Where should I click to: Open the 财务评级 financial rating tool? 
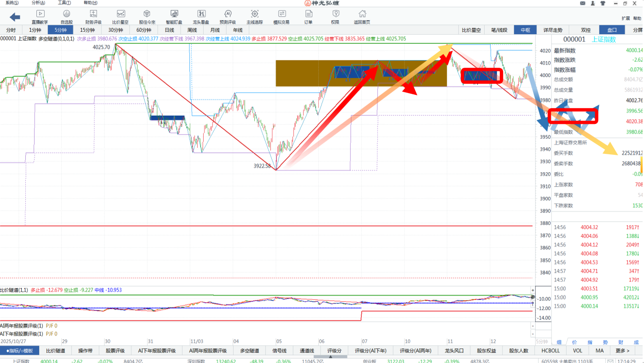pyautogui.click(x=94, y=17)
